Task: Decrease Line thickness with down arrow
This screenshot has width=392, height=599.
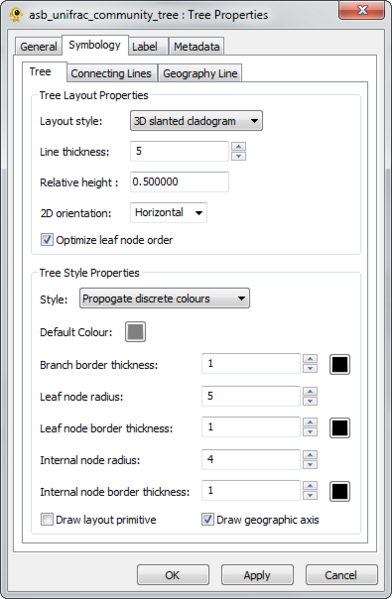Action: coord(239,156)
